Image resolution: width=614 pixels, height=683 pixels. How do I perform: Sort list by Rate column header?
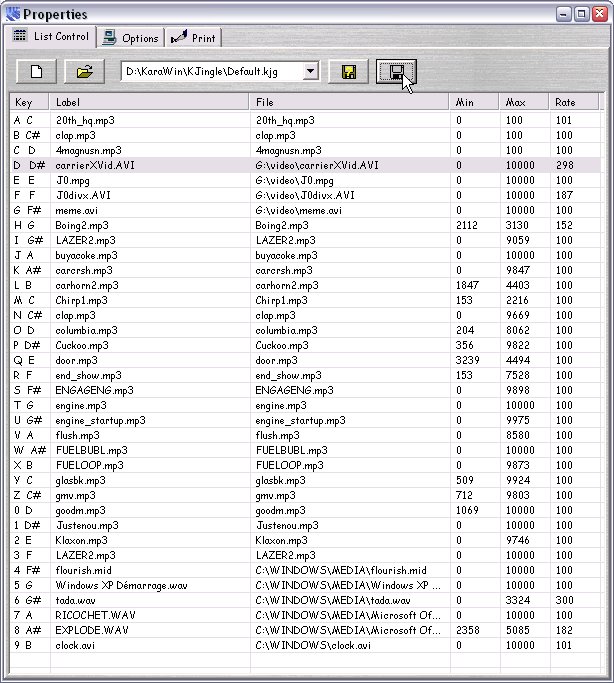[x=574, y=102]
